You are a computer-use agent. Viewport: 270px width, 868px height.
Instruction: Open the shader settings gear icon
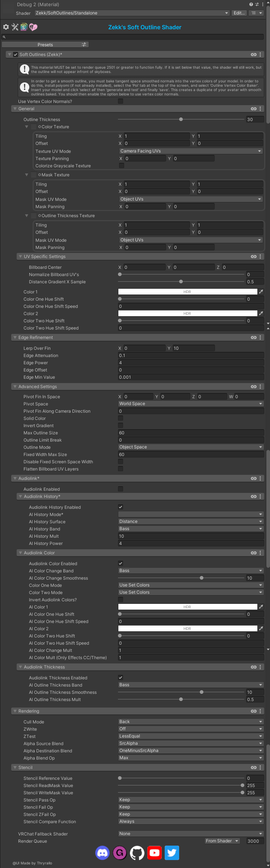[x=6, y=27]
